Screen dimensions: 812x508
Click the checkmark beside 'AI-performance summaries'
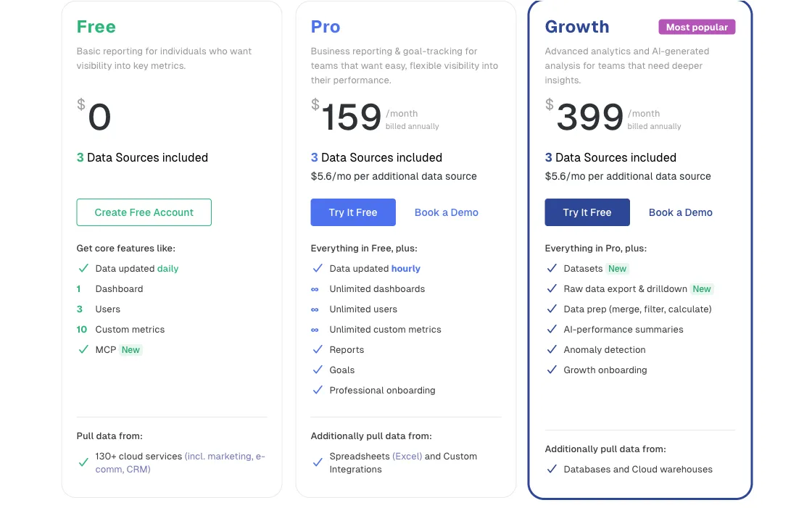(x=552, y=329)
